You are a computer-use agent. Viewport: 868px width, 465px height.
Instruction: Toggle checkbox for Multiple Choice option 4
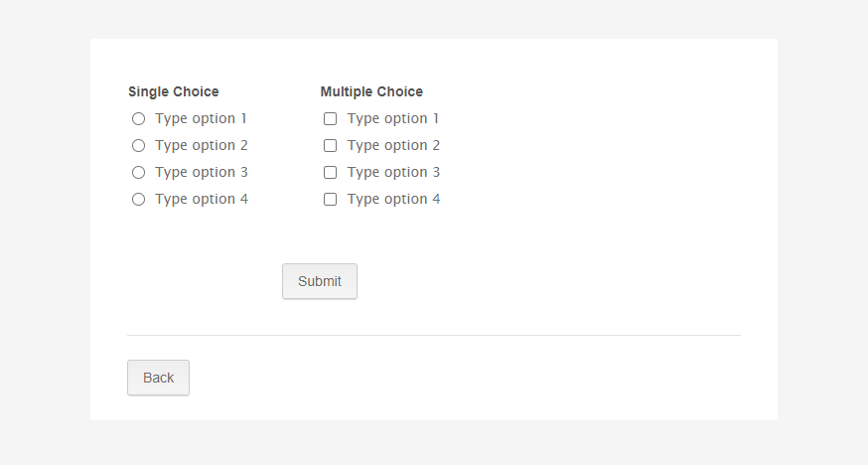331,200
